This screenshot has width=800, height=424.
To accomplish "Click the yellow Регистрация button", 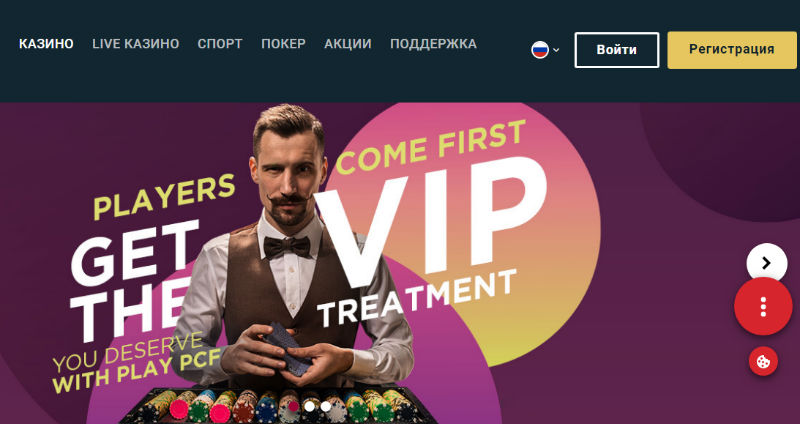I will click(x=732, y=50).
